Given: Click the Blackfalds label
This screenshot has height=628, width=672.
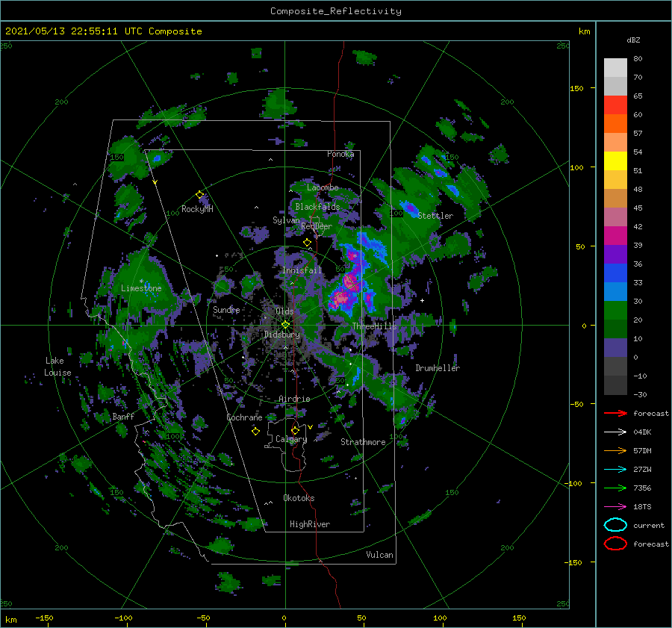Looking at the screenshot, I should [317, 207].
